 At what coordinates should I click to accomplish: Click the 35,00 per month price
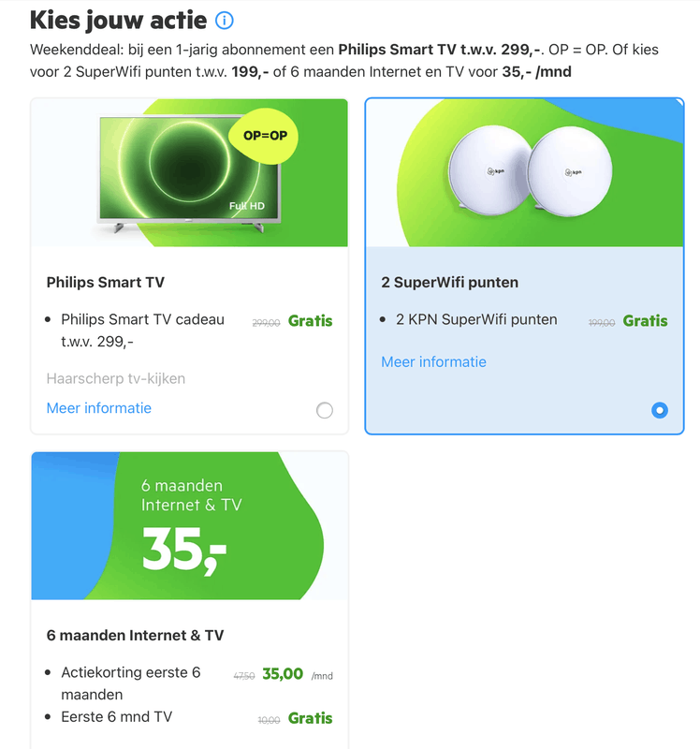click(283, 674)
